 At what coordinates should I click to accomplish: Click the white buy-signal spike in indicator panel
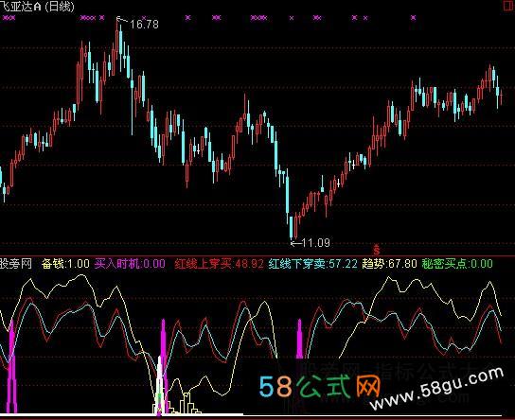point(160,386)
